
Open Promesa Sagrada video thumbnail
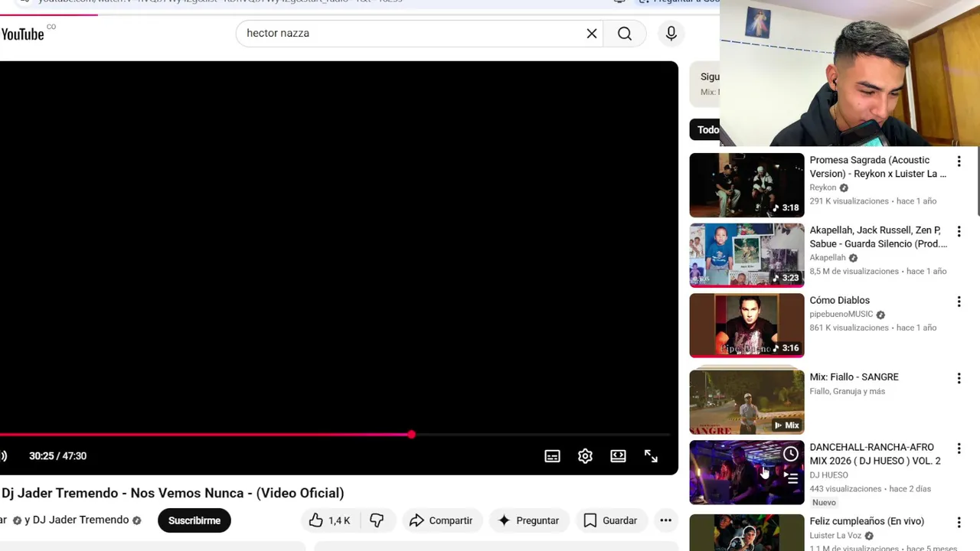coord(746,185)
